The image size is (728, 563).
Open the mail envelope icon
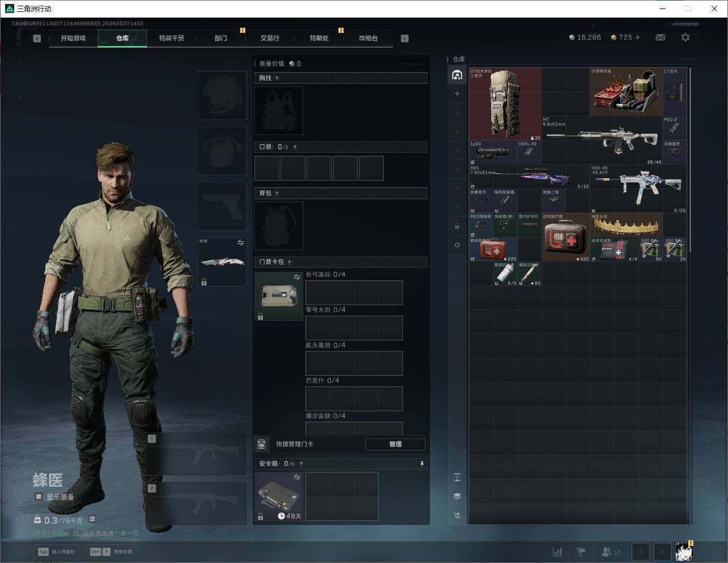point(660,37)
